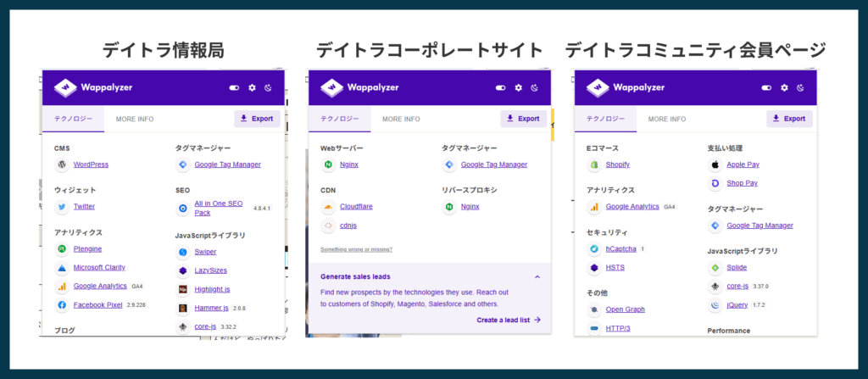The image size is (868, 379).
Task: Click the hCaptcha icon under セキュリティ
Action: pyautogui.click(x=594, y=248)
